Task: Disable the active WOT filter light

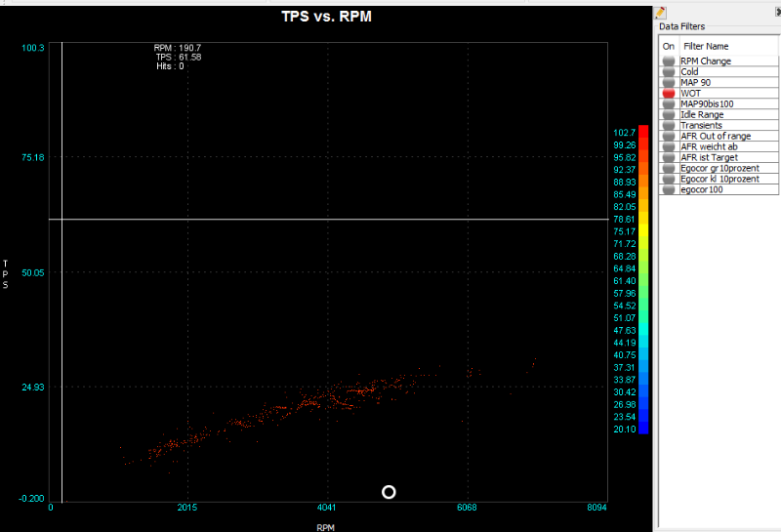Action: [x=669, y=94]
